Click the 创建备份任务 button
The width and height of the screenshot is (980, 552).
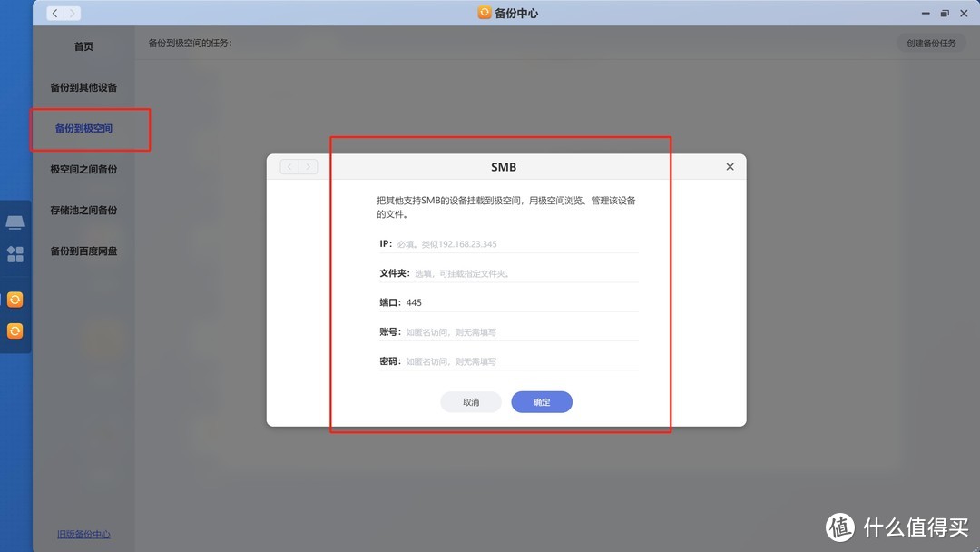pyautogui.click(x=931, y=43)
